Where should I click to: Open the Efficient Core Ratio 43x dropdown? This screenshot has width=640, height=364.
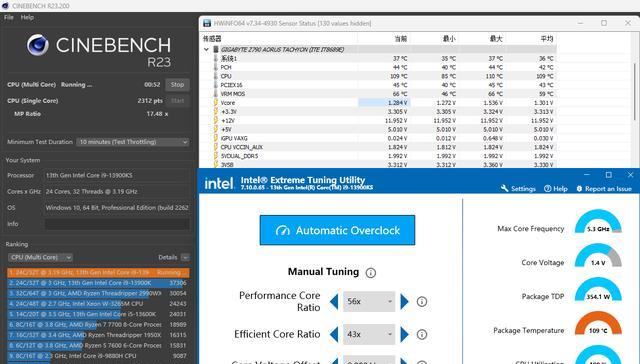pyautogui.click(x=369, y=335)
